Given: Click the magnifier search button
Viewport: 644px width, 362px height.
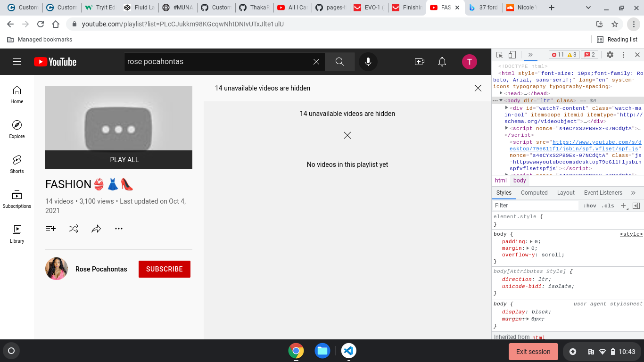Looking at the screenshot, I should [340, 62].
